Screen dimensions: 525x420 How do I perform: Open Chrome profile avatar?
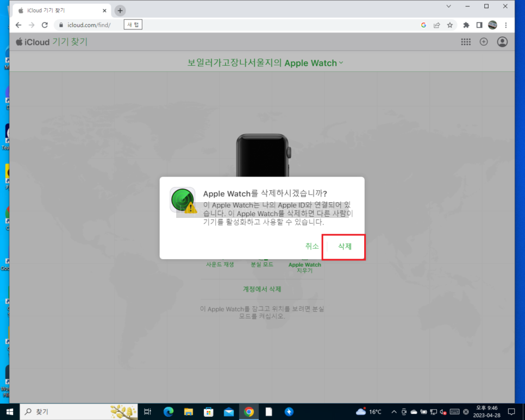pos(492,25)
